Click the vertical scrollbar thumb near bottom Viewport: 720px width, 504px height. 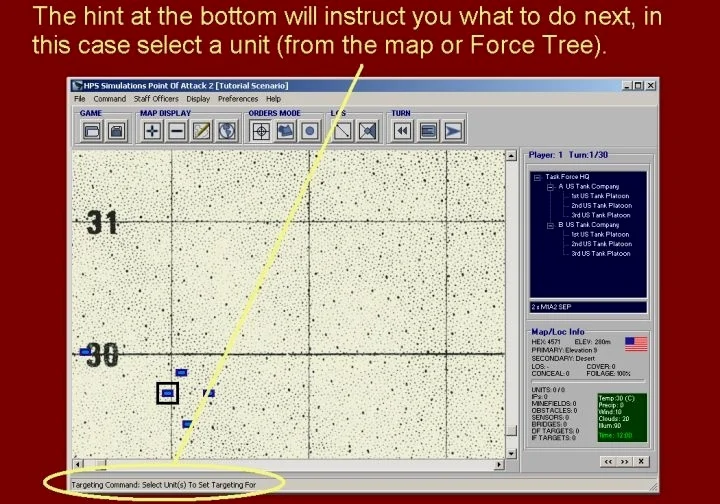pyautogui.click(x=511, y=431)
